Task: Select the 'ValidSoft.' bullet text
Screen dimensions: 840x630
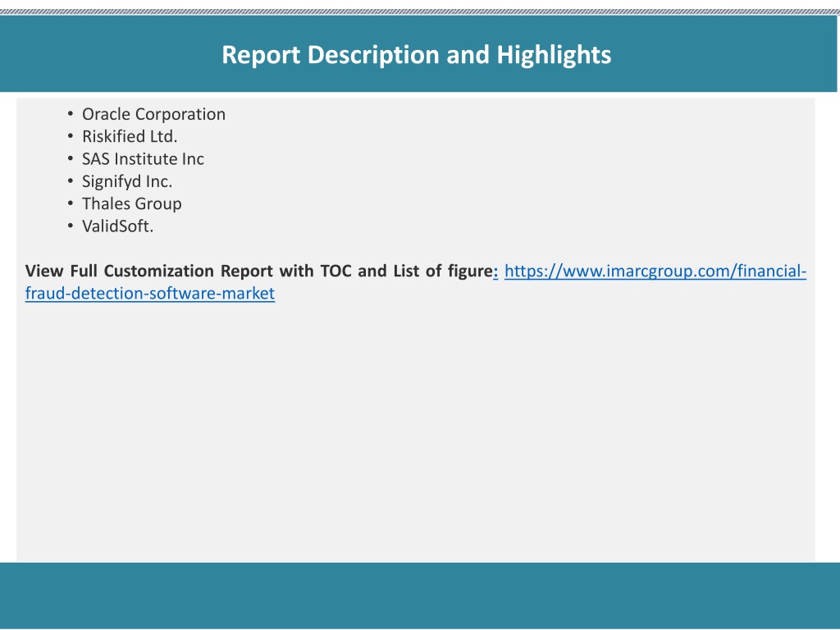Action: (x=117, y=226)
